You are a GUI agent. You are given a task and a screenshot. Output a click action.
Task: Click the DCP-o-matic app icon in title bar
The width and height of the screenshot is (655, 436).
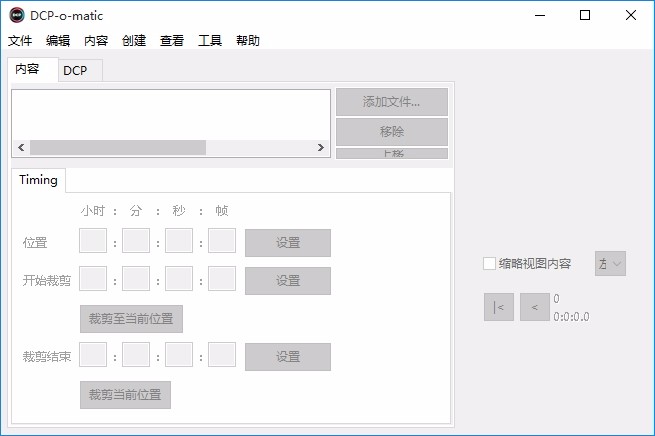tap(17, 15)
